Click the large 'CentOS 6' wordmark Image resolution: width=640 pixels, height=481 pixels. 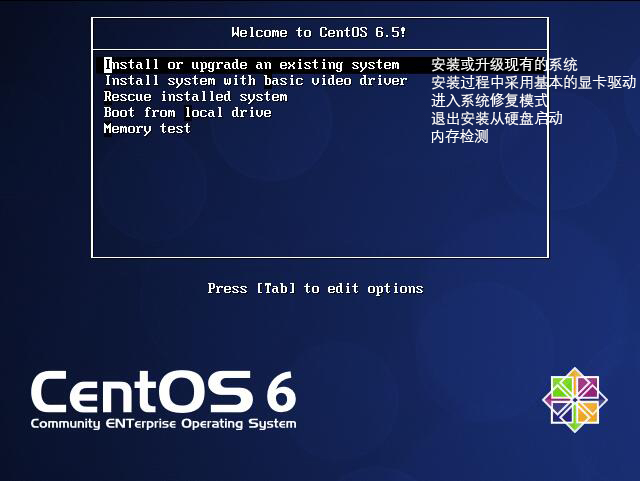(x=163, y=392)
